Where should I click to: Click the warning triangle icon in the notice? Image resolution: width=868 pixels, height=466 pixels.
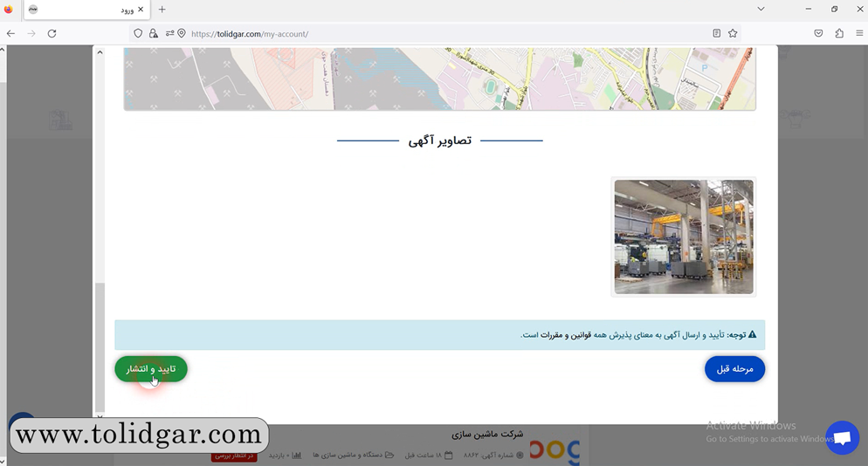click(753, 335)
